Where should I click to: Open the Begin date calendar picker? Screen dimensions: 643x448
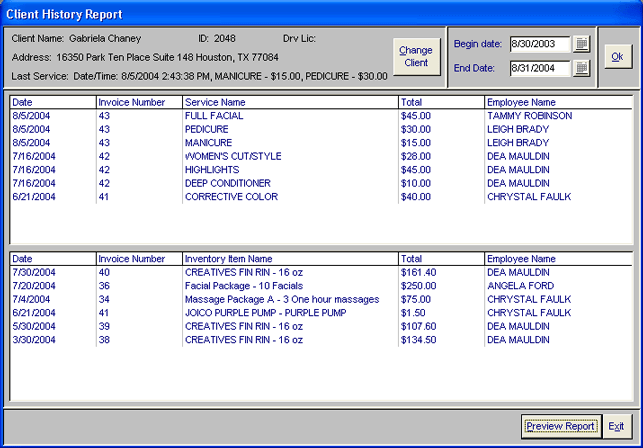[x=581, y=44]
